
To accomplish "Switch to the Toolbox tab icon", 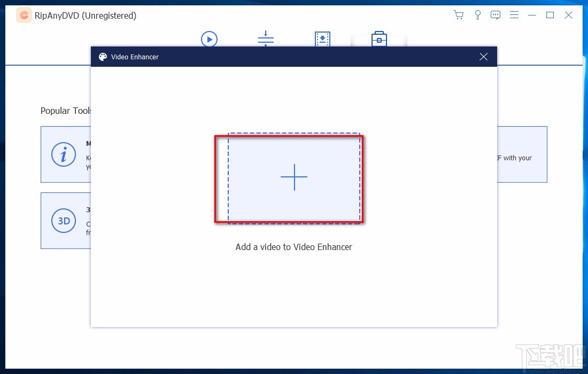I will (x=379, y=39).
